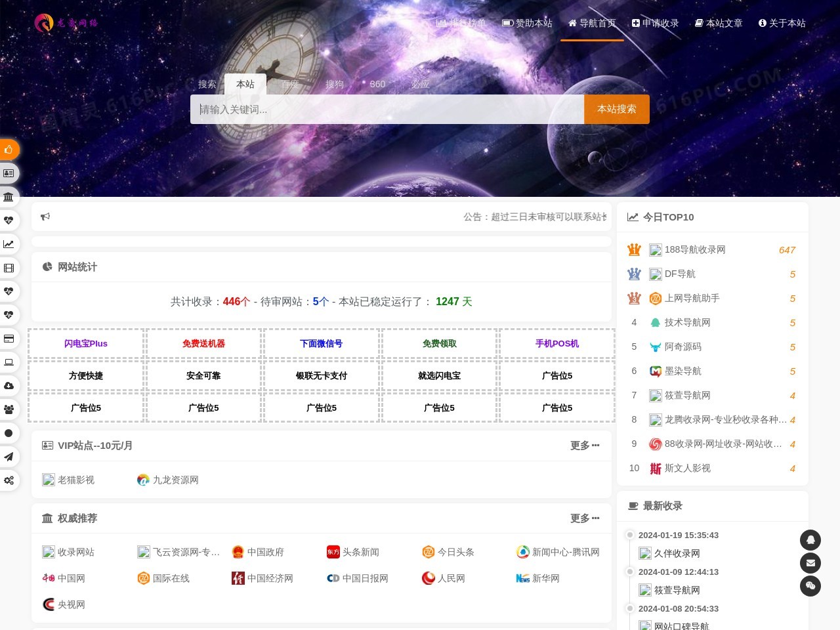Screen dimensions: 840x630
Task: Open 申请收录 in the top menu
Action: 655,23
